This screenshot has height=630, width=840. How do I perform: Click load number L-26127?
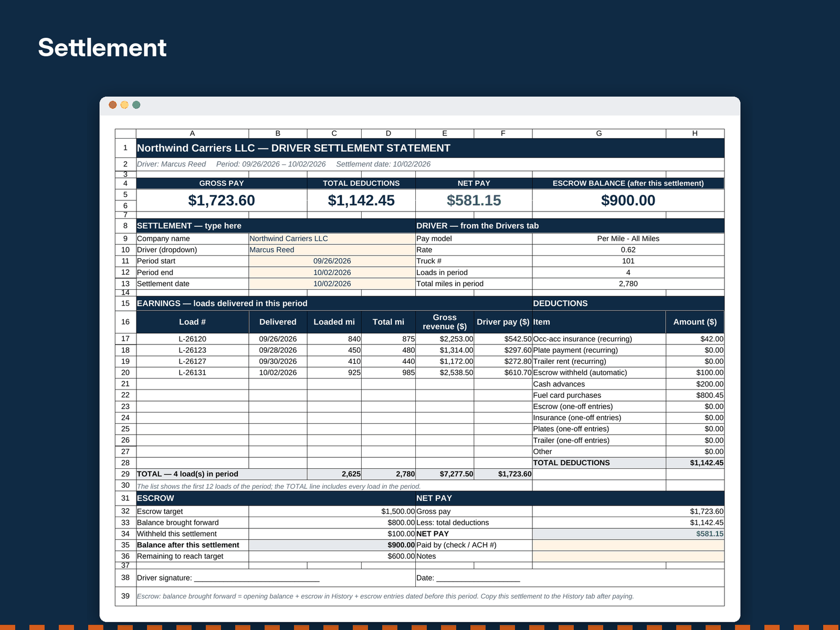pyautogui.click(x=193, y=361)
